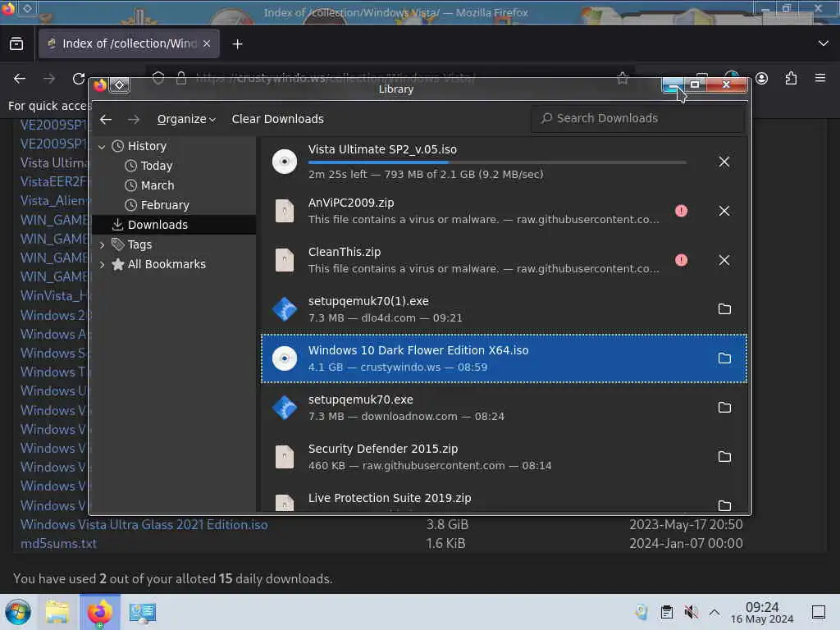Click taskbar clock showing 09:24
The image size is (840, 630).
pos(762,612)
